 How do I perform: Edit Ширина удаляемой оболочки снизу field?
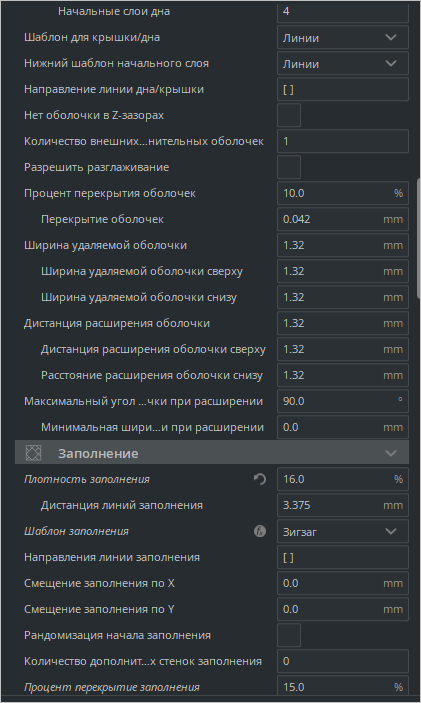pyautogui.click(x=343, y=297)
